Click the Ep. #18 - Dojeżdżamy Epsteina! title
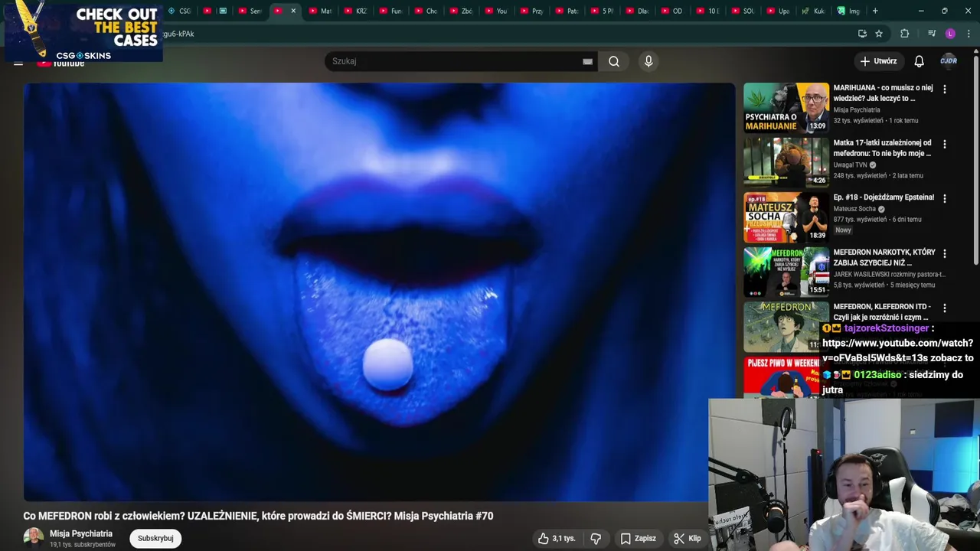The height and width of the screenshot is (551, 980). pyautogui.click(x=884, y=197)
